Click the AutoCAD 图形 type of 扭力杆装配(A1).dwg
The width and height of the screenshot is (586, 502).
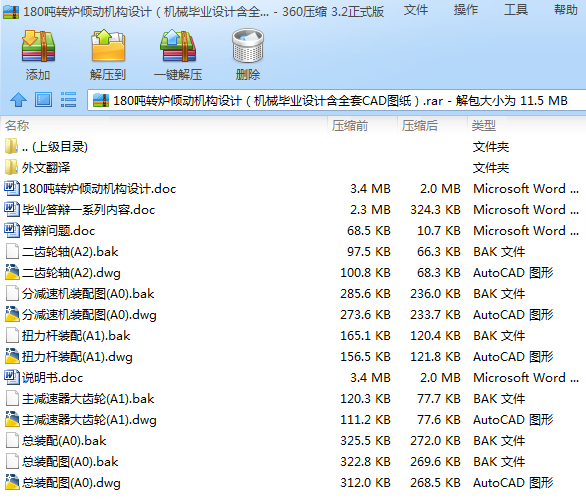[513, 357]
